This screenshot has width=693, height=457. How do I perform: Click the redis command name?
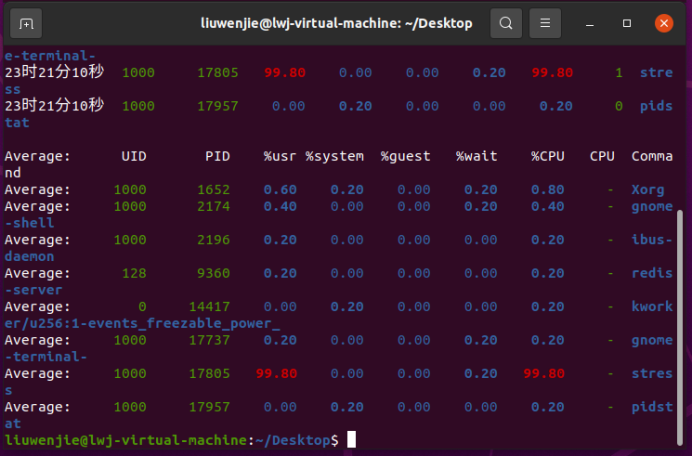tap(652, 273)
